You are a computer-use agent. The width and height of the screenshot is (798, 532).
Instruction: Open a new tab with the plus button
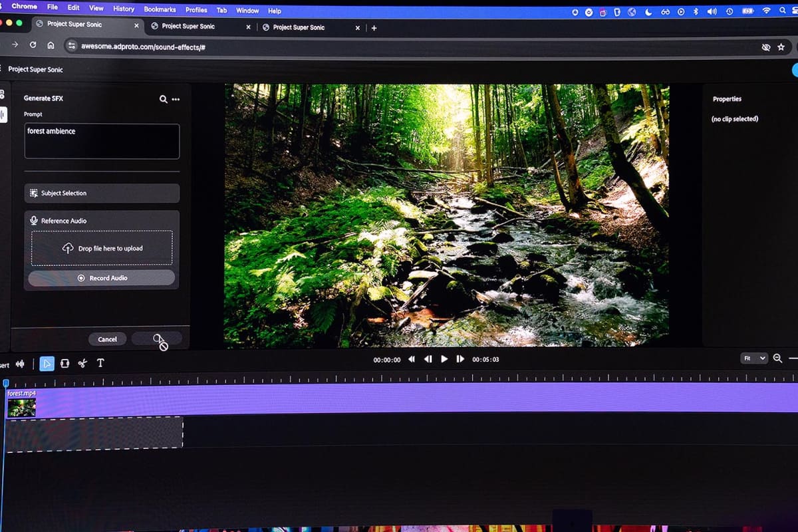coord(374,28)
